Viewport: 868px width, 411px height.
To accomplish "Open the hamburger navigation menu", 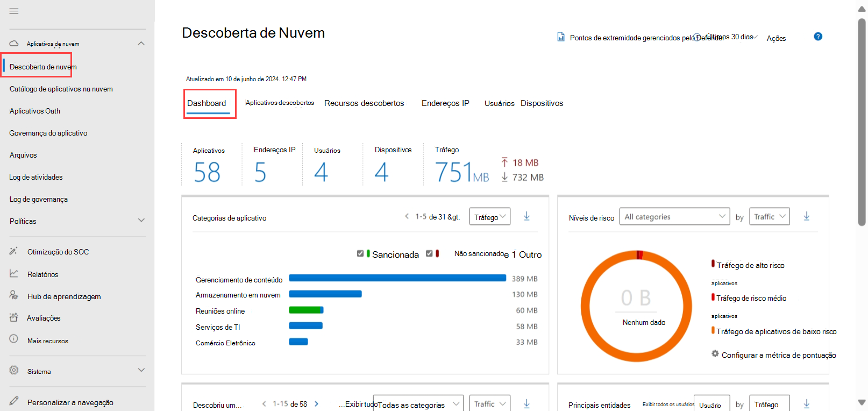I will tap(14, 11).
